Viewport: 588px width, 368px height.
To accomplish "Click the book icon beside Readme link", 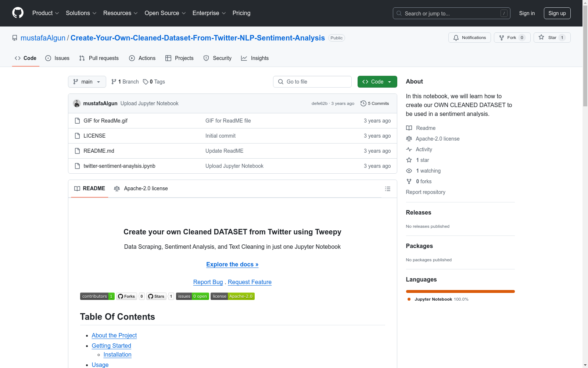I will pos(409,128).
